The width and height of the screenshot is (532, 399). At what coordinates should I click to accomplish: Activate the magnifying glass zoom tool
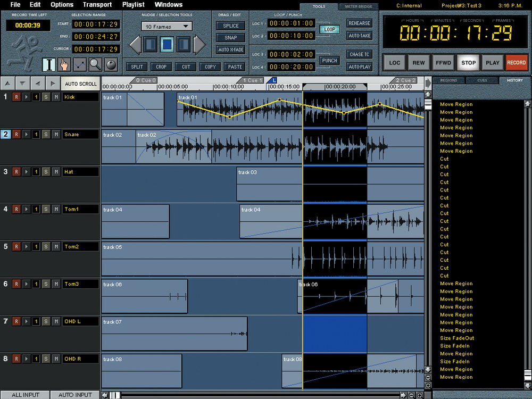pos(95,65)
